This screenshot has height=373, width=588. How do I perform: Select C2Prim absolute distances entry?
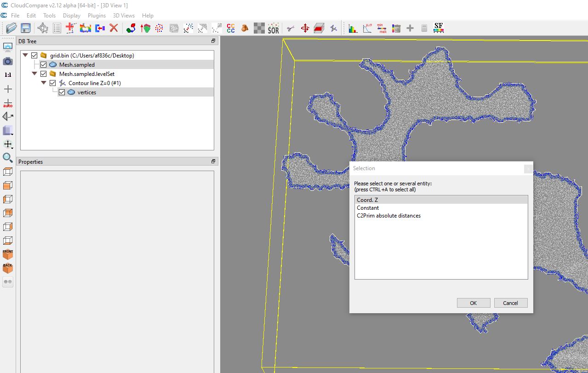coord(388,216)
